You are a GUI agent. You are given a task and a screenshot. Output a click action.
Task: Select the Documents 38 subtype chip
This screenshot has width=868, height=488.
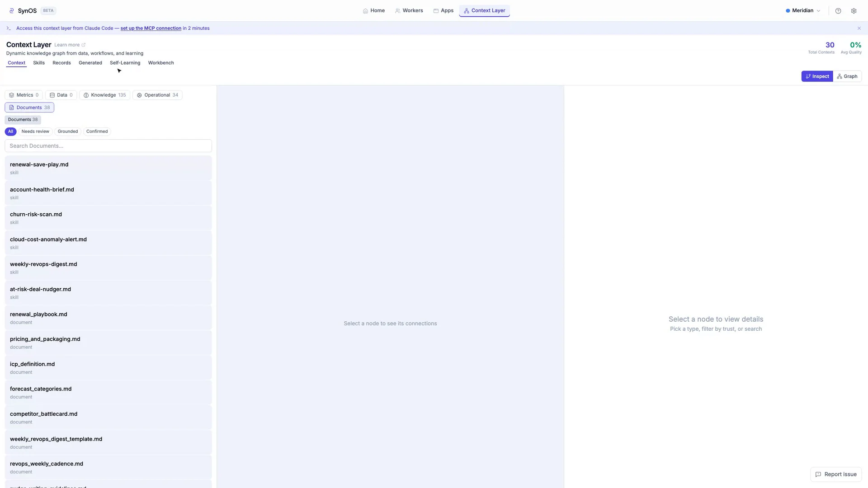tap(23, 120)
